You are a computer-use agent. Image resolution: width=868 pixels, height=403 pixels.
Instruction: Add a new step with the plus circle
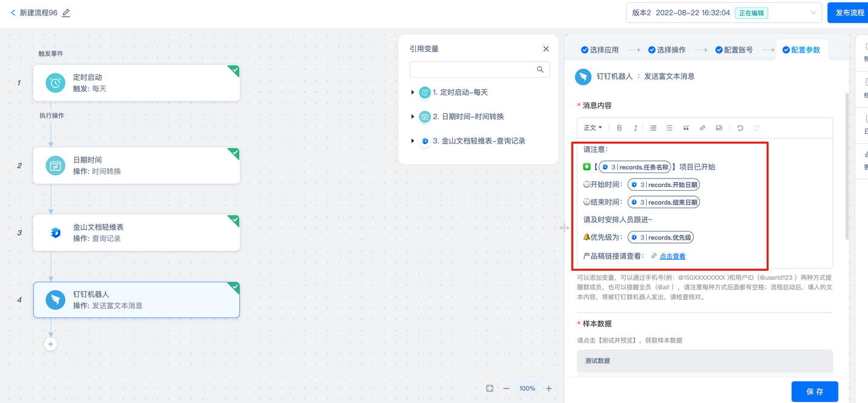51,344
